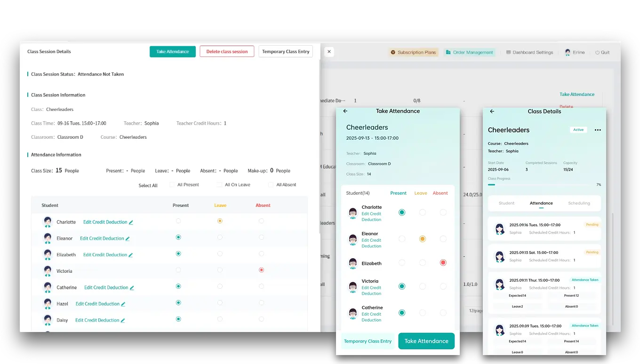The height and width of the screenshot is (364, 640).
Task: Open Subscription Plans from the top bar
Action: point(413,52)
